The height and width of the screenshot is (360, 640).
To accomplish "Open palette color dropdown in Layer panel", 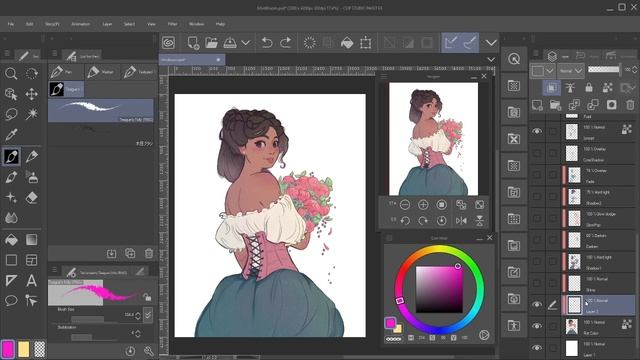I will (x=542, y=71).
